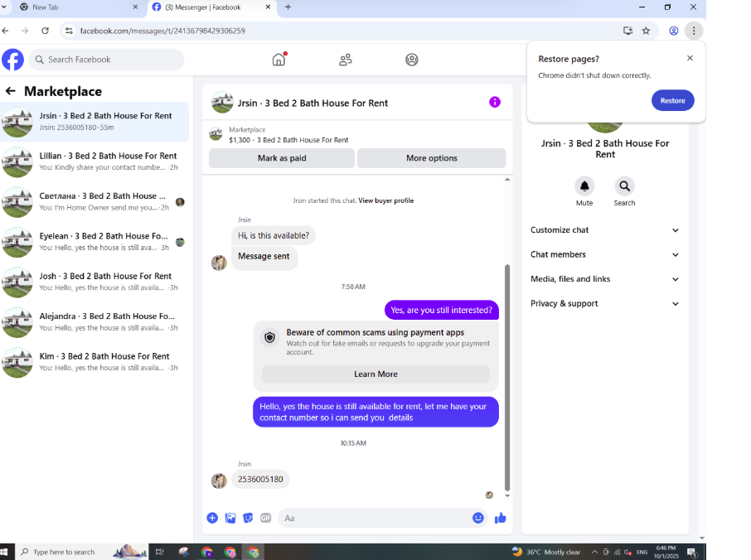Open conversation information purple icon

coord(495,102)
